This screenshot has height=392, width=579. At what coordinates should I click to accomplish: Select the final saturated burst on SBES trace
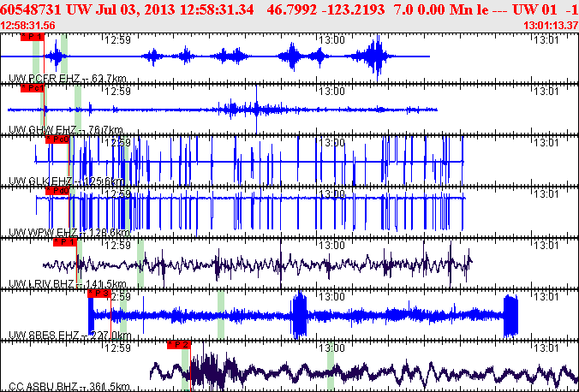pos(511,315)
